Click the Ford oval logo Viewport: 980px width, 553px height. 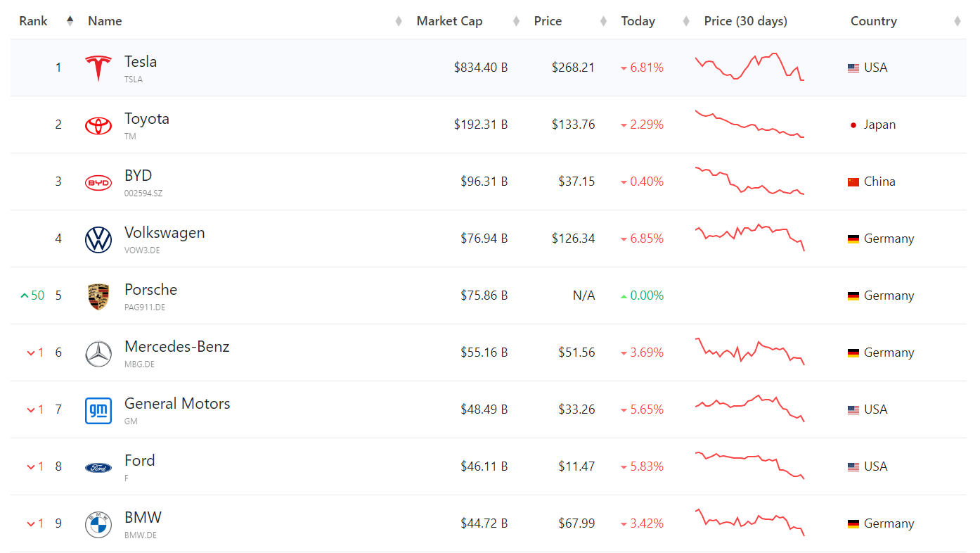(98, 467)
